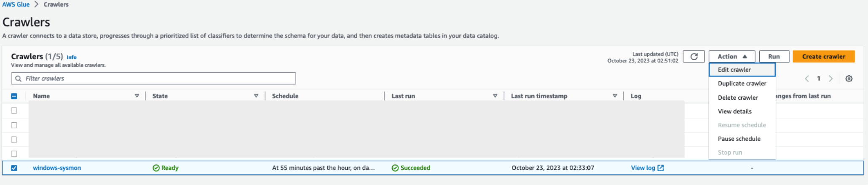This screenshot has height=185, width=868.
Task: Choose Duplicate crawler from Action menu
Action: (742, 83)
